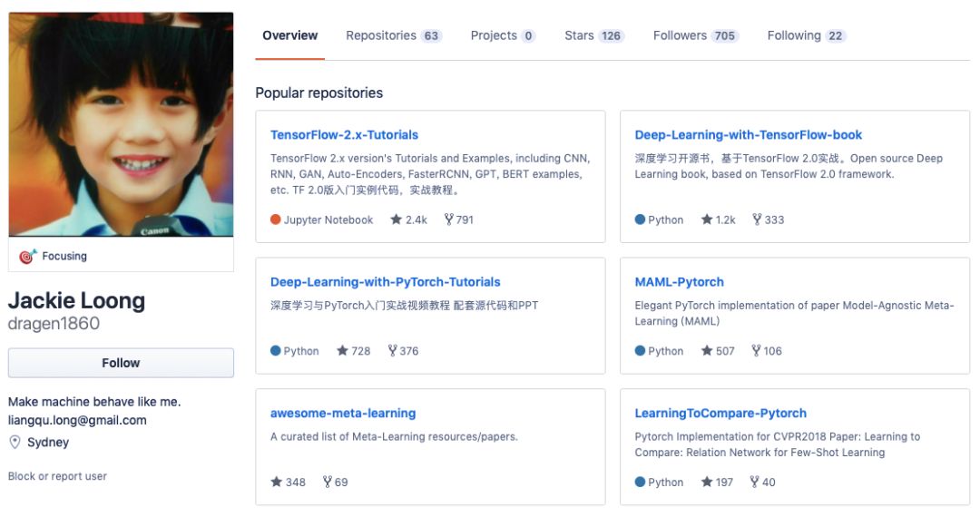Click the profile avatar photo
This screenshot has width=980, height=517.
tap(121, 124)
